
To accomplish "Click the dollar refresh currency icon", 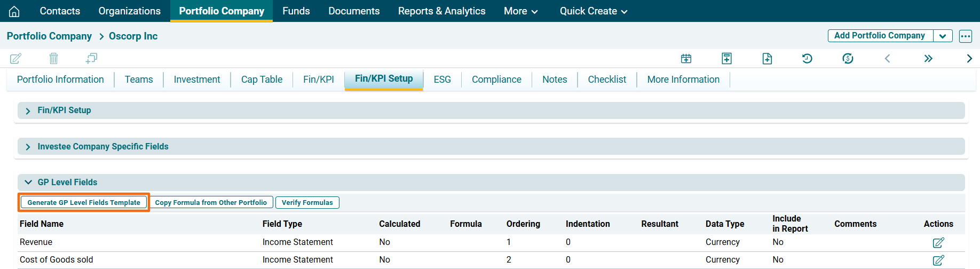I will [x=848, y=58].
